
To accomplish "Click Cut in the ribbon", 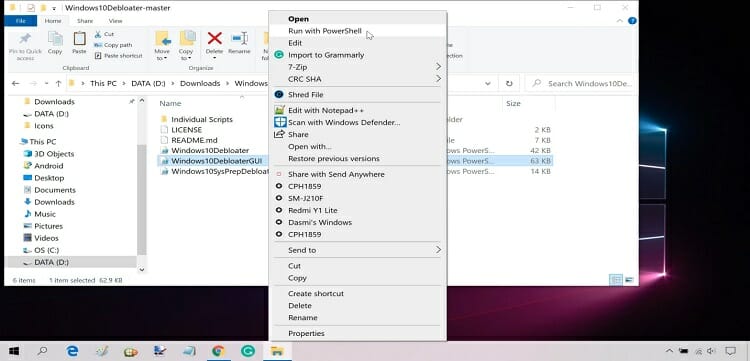I will 104,34.
